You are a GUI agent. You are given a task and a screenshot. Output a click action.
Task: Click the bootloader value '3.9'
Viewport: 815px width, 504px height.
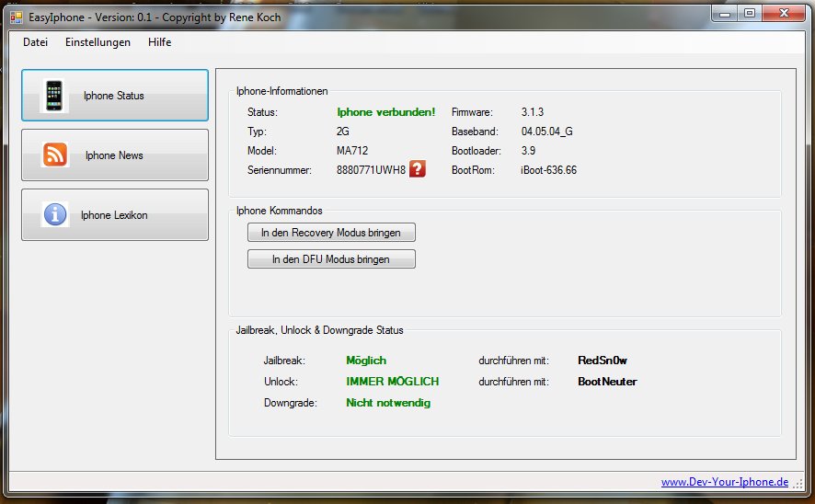[528, 151]
